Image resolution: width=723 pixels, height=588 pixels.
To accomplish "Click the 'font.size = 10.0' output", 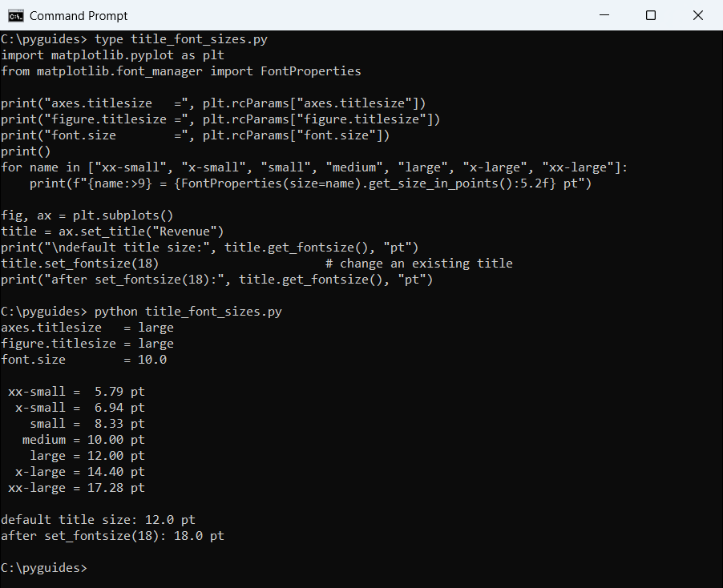I will [x=84, y=360].
